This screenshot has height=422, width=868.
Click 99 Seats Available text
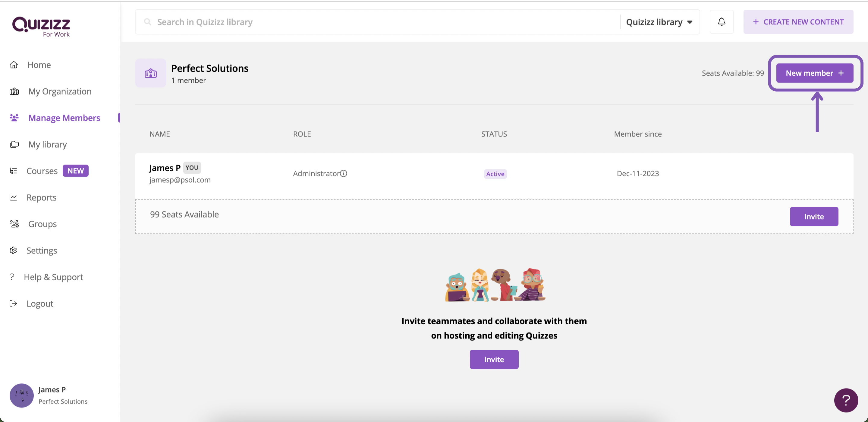point(184,214)
